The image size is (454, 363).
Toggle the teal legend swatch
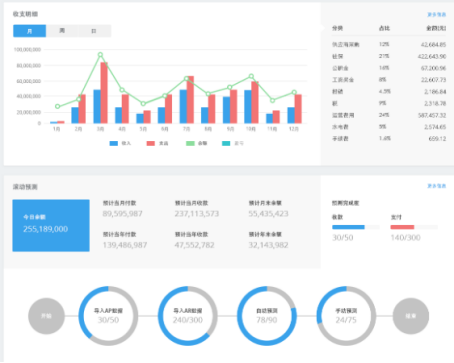pyautogui.click(x=226, y=143)
